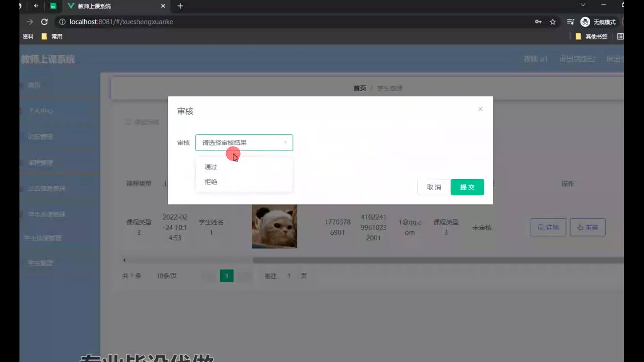
Task: Go forward in browser history
Action: pos(30,22)
